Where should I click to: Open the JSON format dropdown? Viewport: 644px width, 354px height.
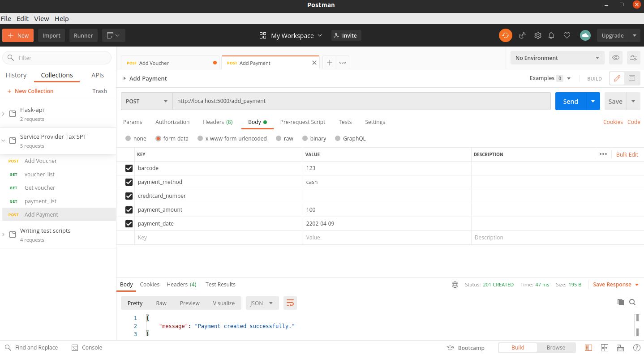pos(262,303)
